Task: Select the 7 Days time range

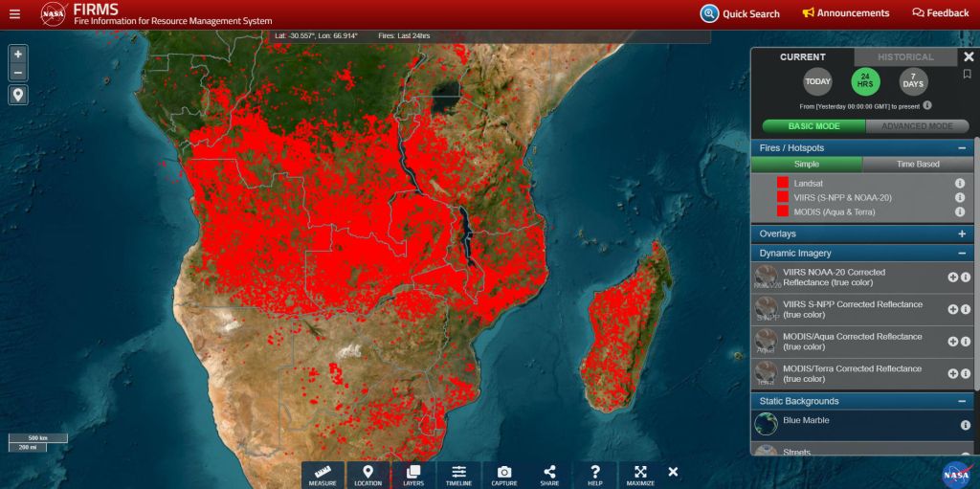Action: pyautogui.click(x=913, y=82)
